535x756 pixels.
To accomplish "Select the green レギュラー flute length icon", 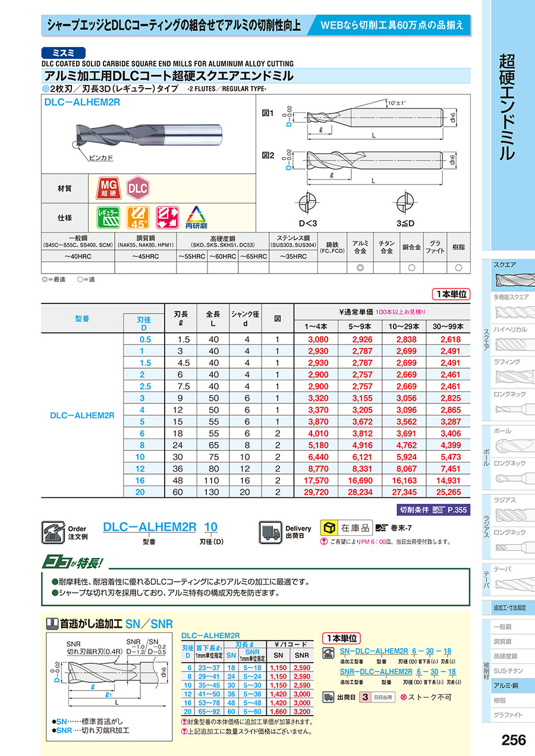I will click(x=108, y=217).
